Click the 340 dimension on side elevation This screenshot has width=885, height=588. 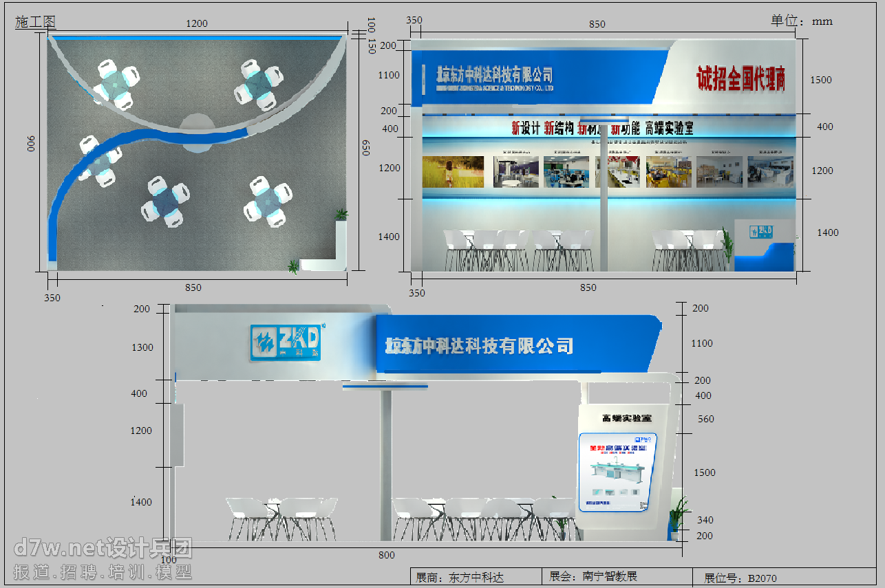click(x=705, y=520)
